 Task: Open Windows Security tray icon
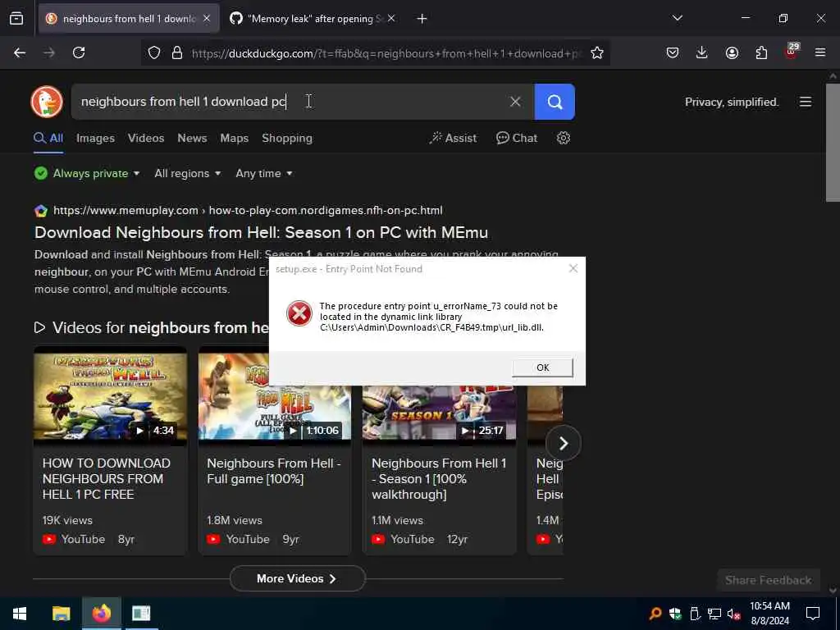(675, 614)
